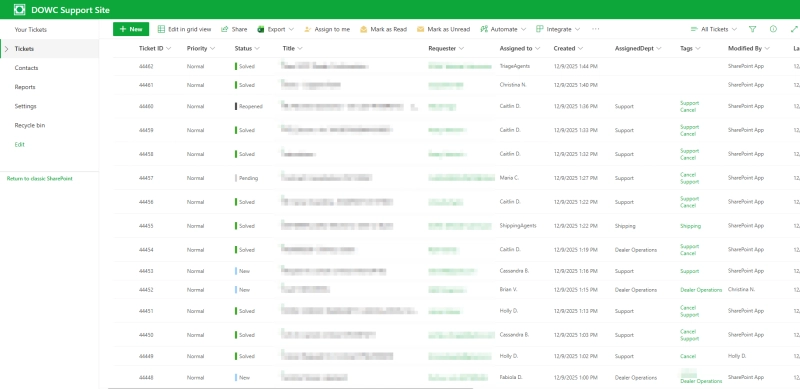Click the DOWC Support Site logo icon
The width and height of the screenshot is (800, 389).
pyautogui.click(x=19, y=10)
